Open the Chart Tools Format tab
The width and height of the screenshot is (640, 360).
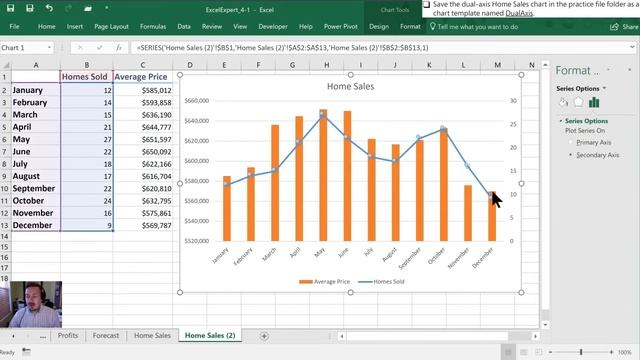click(410, 27)
